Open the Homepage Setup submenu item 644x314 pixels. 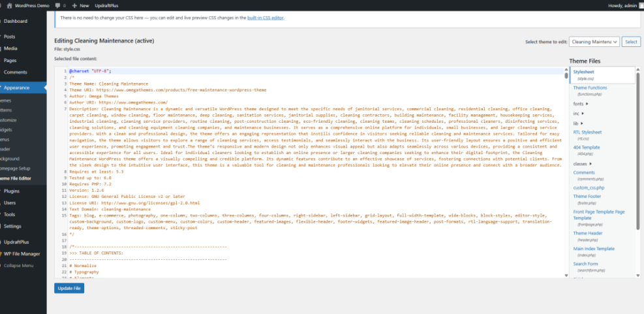tap(15, 168)
